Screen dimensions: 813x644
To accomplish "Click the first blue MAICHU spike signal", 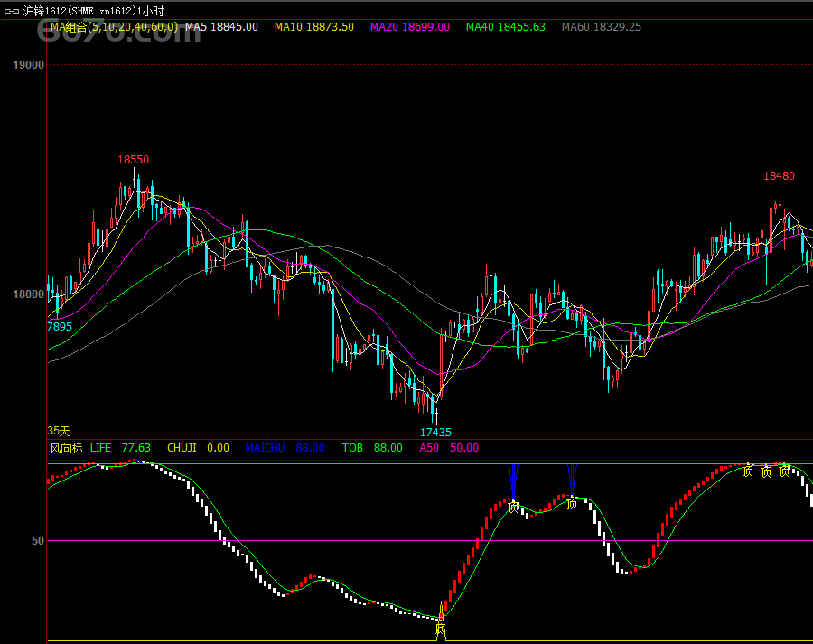I will click(513, 481).
